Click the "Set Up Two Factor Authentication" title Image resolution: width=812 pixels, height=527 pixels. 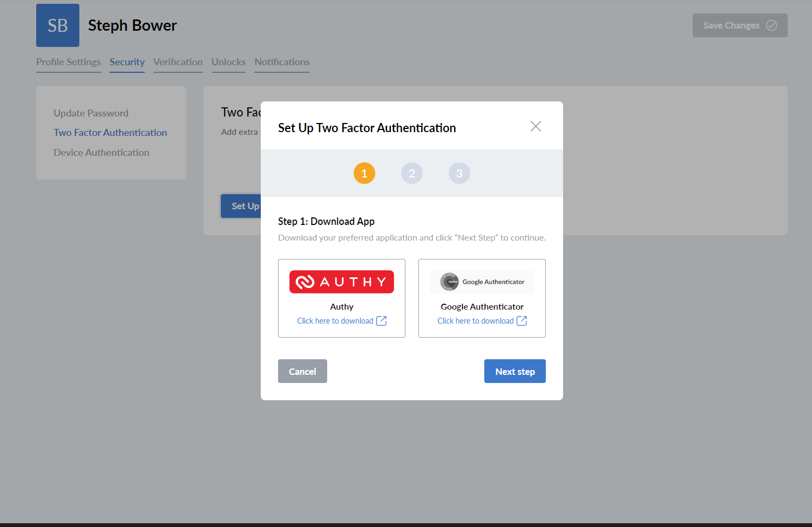[x=367, y=128]
